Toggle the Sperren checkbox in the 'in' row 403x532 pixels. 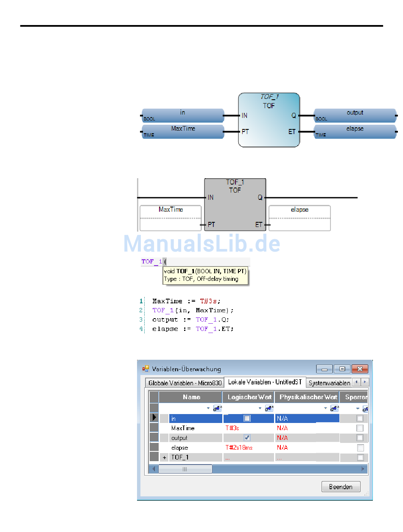[360, 418]
